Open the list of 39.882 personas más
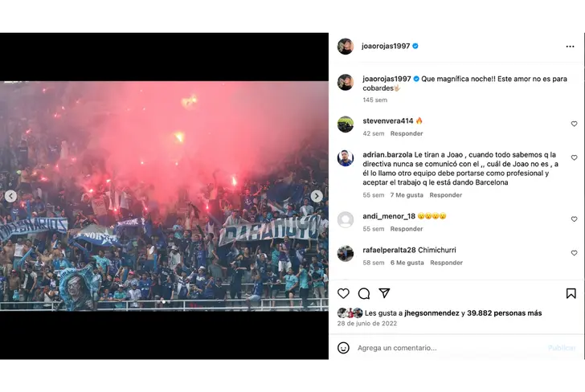This screenshot has width=585, height=392. point(505,313)
